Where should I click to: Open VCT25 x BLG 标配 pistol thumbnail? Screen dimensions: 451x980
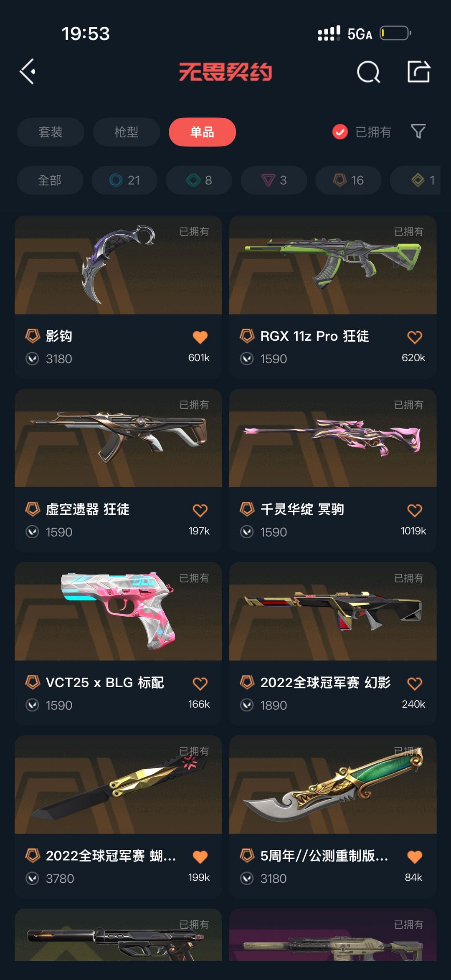coord(118,611)
